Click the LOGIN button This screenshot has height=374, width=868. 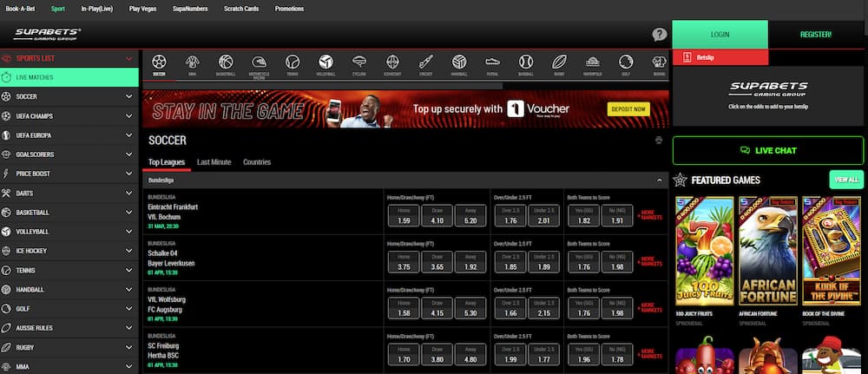[720, 35]
